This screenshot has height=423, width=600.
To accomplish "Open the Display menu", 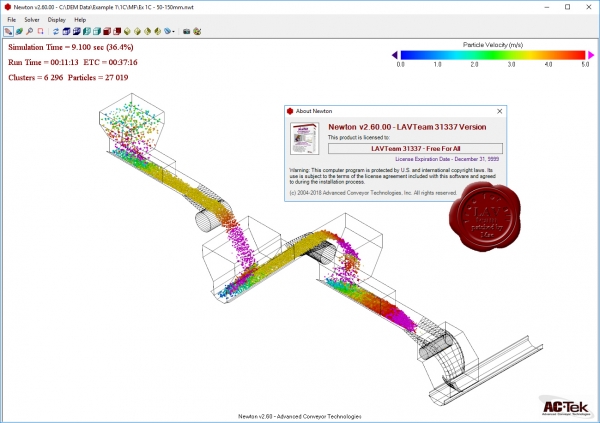I will tap(57, 20).
